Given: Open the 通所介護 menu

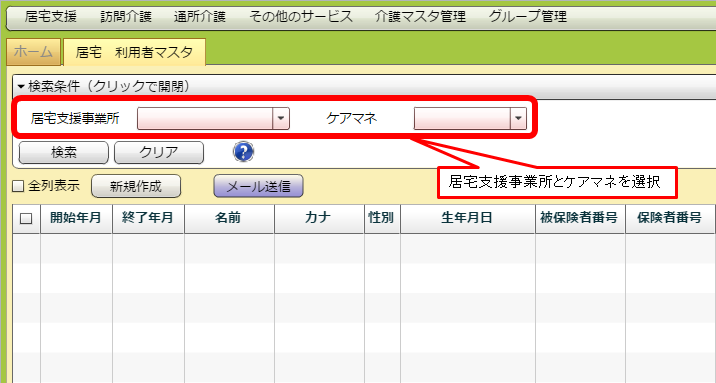Looking at the screenshot, I should click(200, 17).
